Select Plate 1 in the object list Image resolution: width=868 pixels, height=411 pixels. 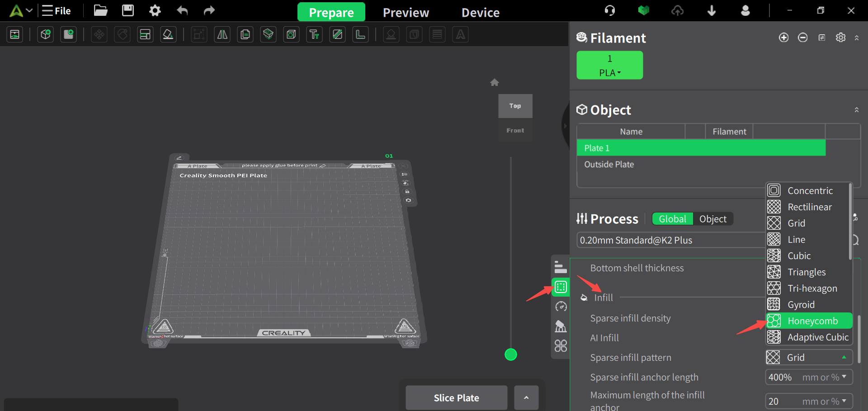coord(701,148)
